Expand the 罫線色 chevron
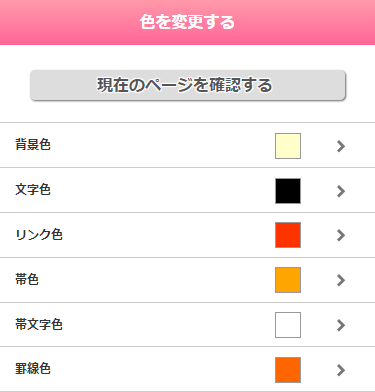This screenshot has height=392, width=375. [x=341, y=370]
